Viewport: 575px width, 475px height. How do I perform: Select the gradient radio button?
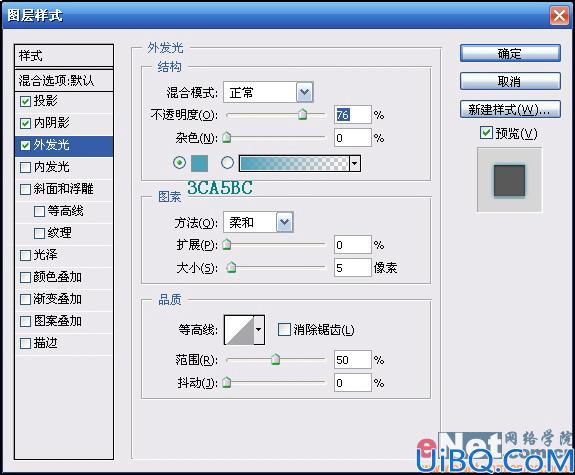pos(227,162)
